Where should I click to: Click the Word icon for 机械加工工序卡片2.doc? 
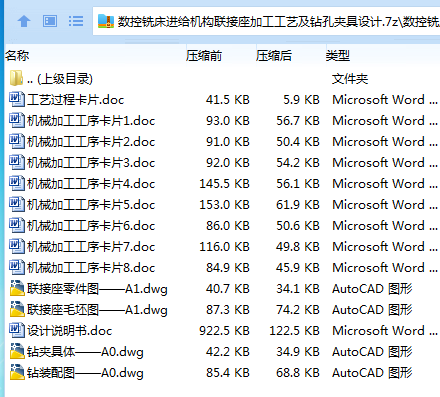[17, 141]
